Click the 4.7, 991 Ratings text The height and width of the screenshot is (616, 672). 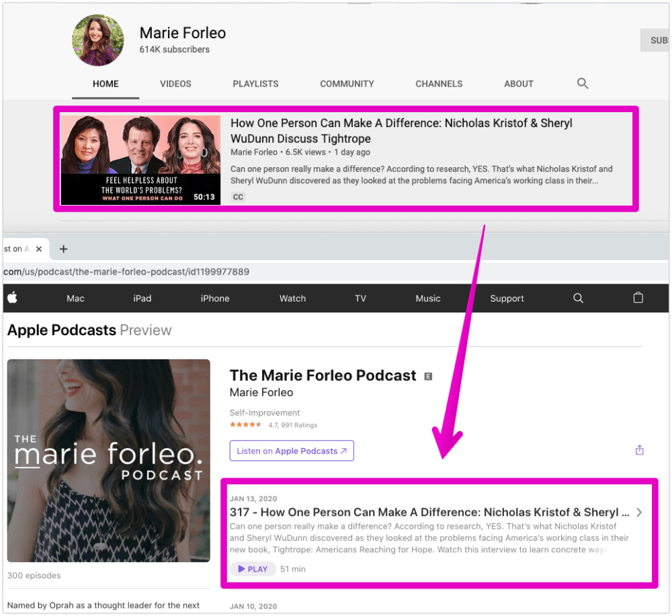pos(293,425)
